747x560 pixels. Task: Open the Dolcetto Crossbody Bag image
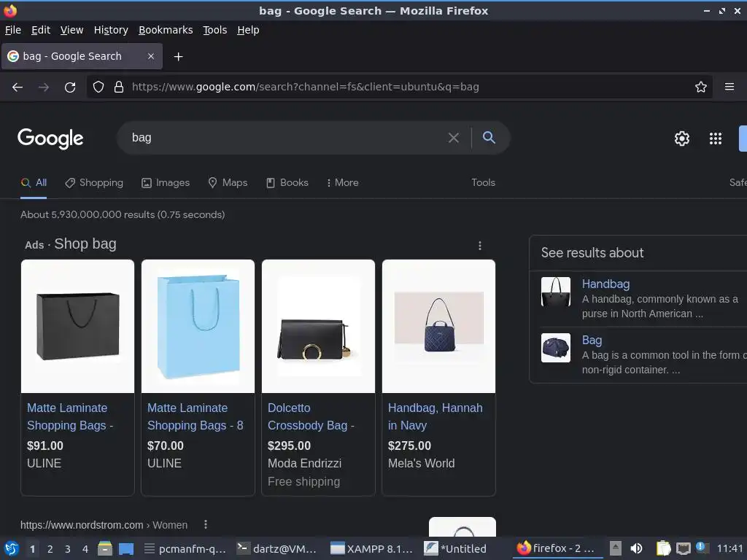pyautogui.click(x=318, y=326)
